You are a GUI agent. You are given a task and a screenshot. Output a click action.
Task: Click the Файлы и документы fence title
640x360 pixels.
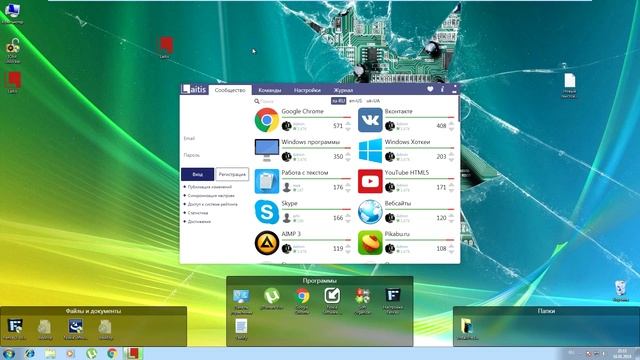93,311
